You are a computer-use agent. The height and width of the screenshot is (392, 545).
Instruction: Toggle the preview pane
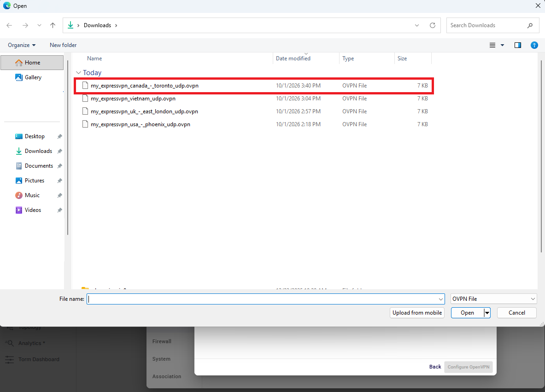[x=517, y=45]
